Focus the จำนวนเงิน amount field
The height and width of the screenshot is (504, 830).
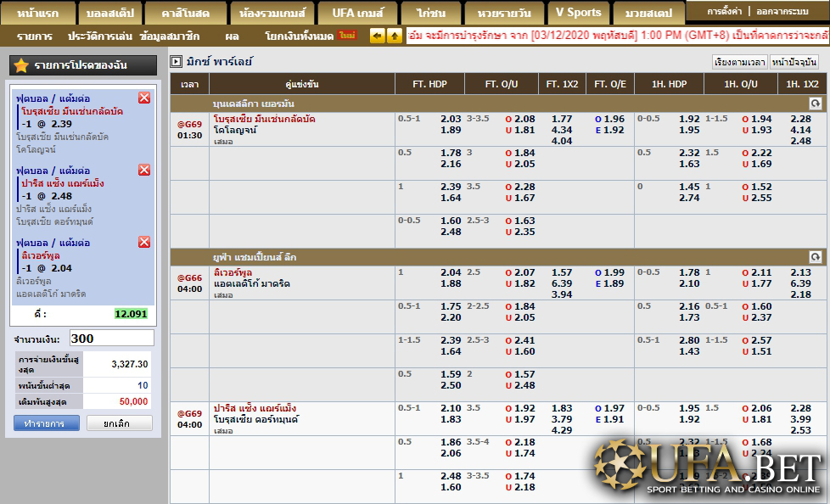112,339
